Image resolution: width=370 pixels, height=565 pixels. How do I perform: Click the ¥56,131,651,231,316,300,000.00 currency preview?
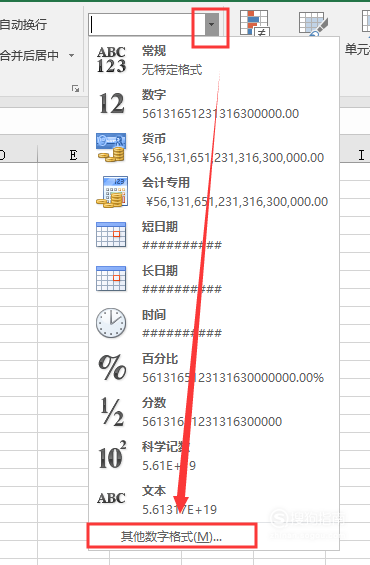point(233,157)
